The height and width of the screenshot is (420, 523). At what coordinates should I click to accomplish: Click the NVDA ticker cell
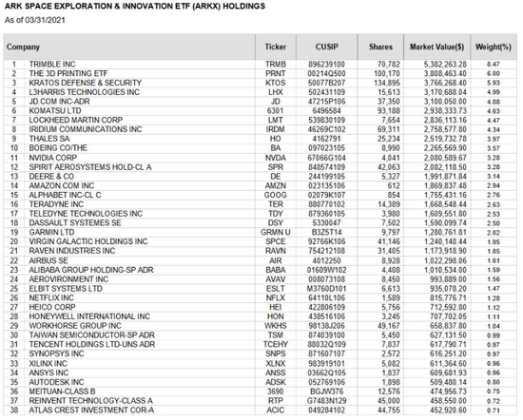[x=276, y=158]
